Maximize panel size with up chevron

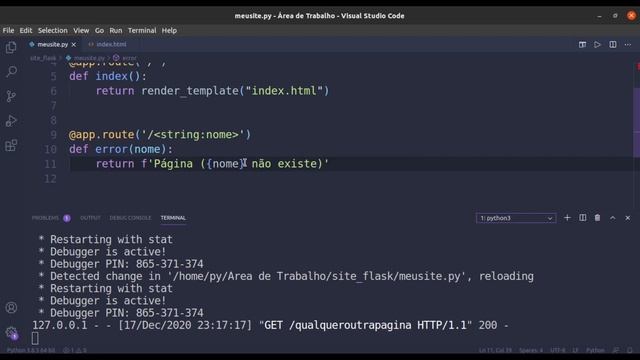pos(613,218)
